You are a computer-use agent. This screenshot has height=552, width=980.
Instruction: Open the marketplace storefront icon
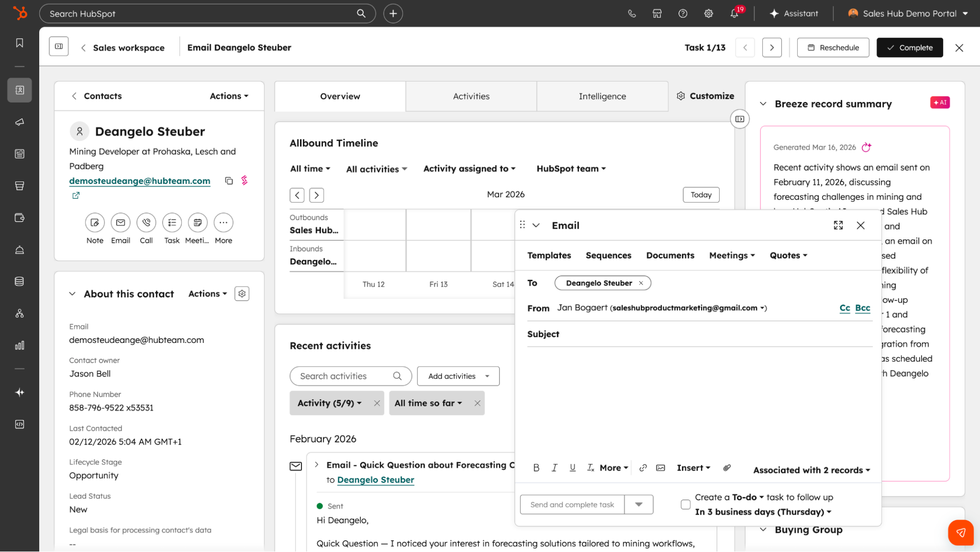click(x=657, y=14)
